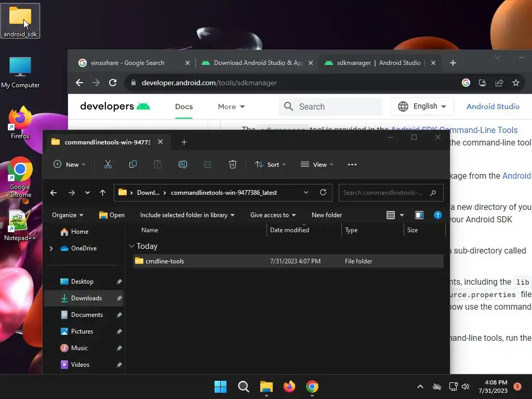This screenshot has height=399, width=532.
Task: Click Open in Explorer command bar
Action: click(112, 215)
